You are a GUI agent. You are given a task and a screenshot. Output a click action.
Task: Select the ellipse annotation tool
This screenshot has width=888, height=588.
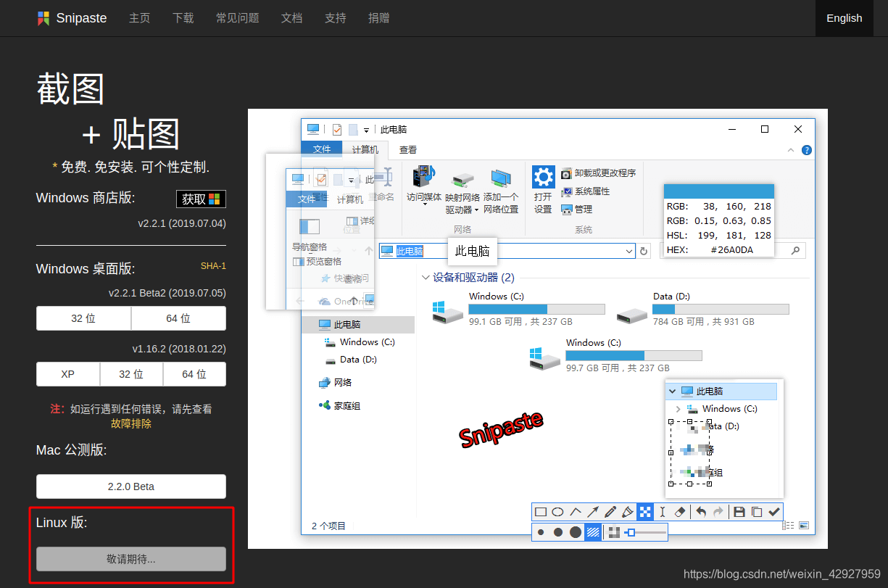pyautogui.click(x=558, y=512)
